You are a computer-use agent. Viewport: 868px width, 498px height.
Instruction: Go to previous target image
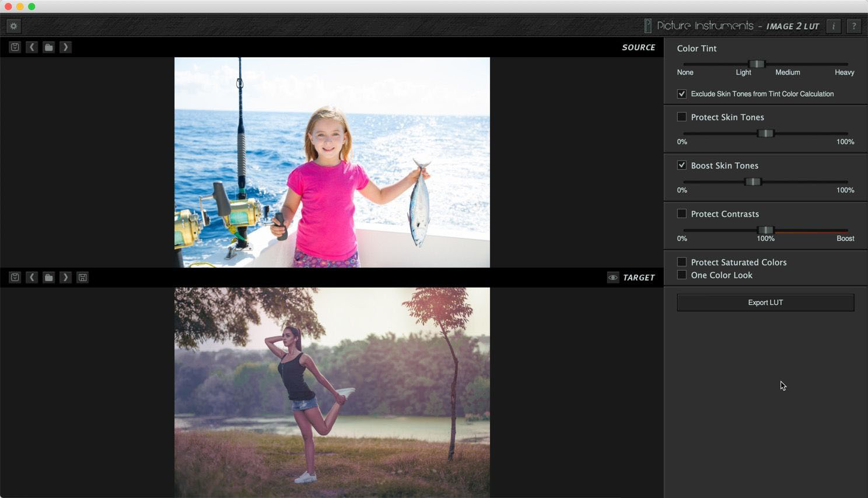click(32, 278)
